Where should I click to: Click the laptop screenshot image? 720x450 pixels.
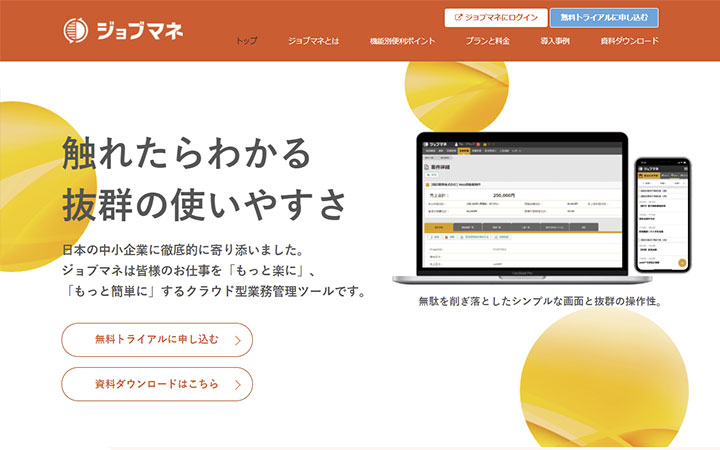[520, 210]
